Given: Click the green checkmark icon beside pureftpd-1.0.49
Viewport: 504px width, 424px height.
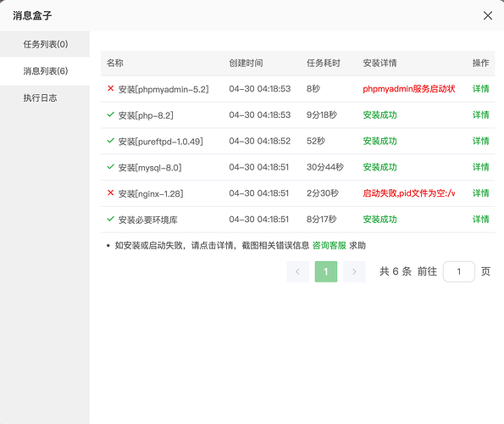Looking at the screenshot, I should click(111, 140).
